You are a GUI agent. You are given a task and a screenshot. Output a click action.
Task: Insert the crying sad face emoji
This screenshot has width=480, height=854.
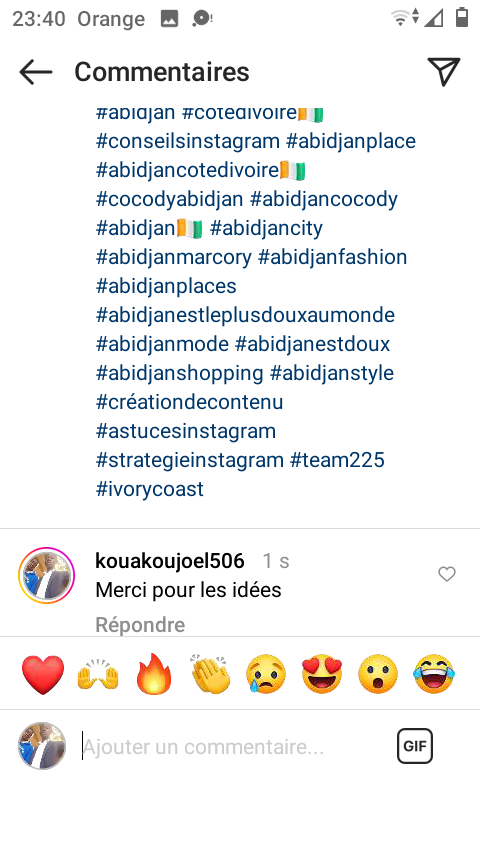(x=266, y=674)
